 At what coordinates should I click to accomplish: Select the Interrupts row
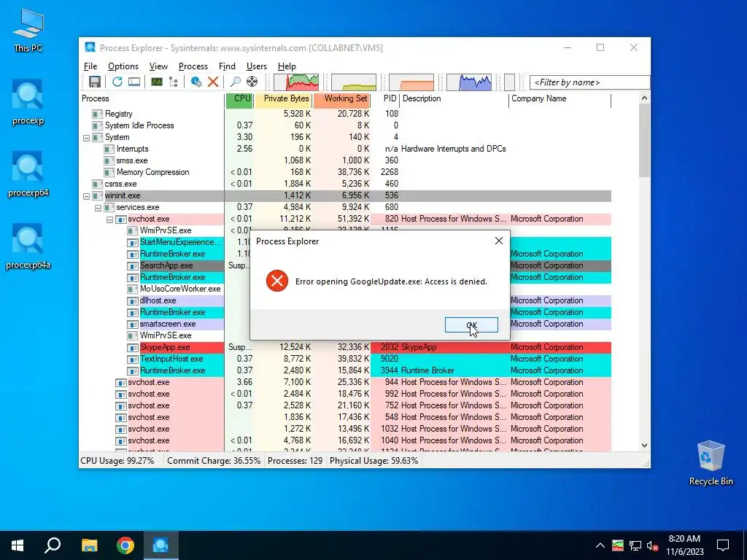pyautogui.click(x=346, y=149)
